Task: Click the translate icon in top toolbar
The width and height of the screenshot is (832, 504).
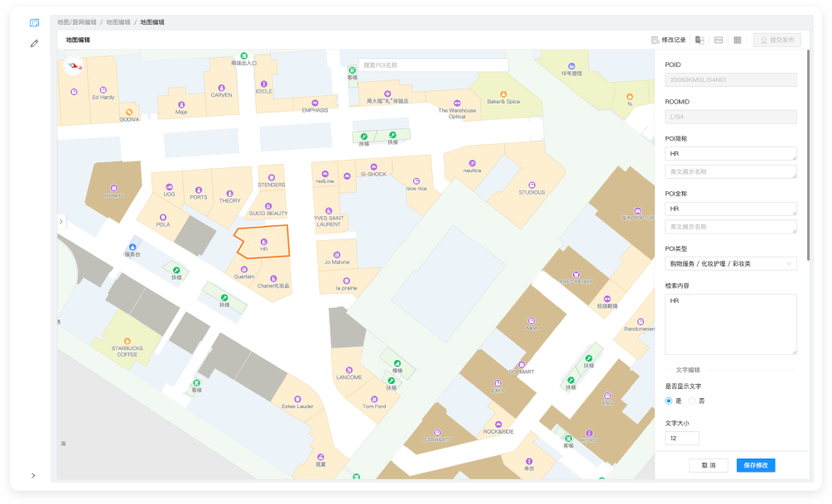Action: pyautogui.click(x=700, y=40)
